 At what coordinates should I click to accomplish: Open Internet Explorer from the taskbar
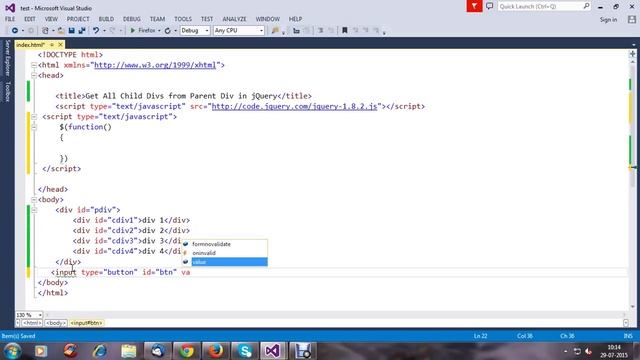coord(99,351)
